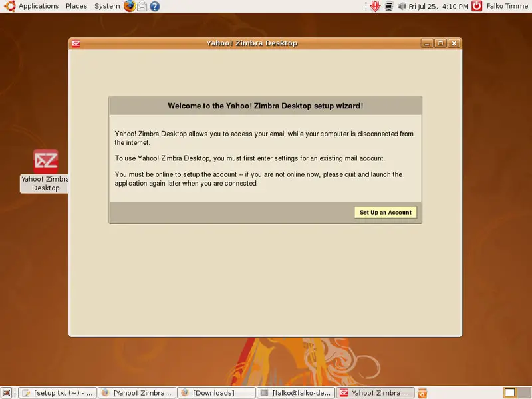Screen dimensions: 532x399
Task: Select the Yahoo! Zimbra Desktop desktop icon
Action: [x=45, y=171]
